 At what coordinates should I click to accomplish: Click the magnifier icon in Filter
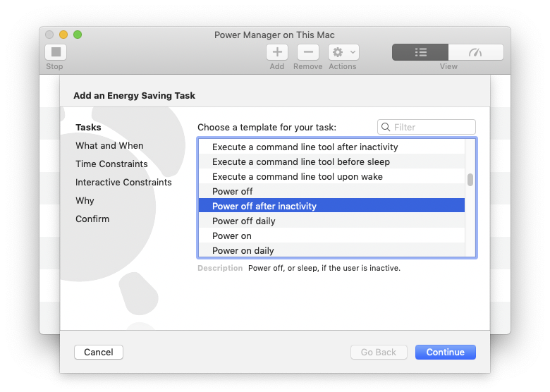click(386, 127)
